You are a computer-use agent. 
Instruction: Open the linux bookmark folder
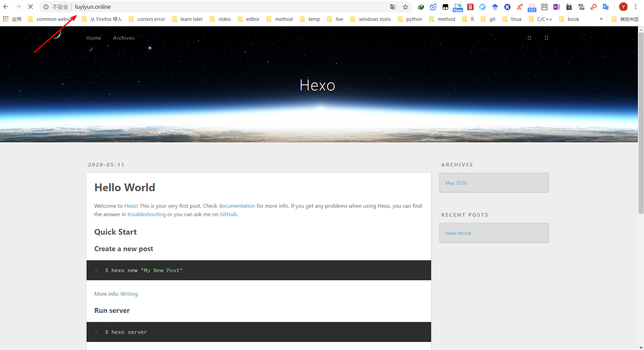point(512,19)
